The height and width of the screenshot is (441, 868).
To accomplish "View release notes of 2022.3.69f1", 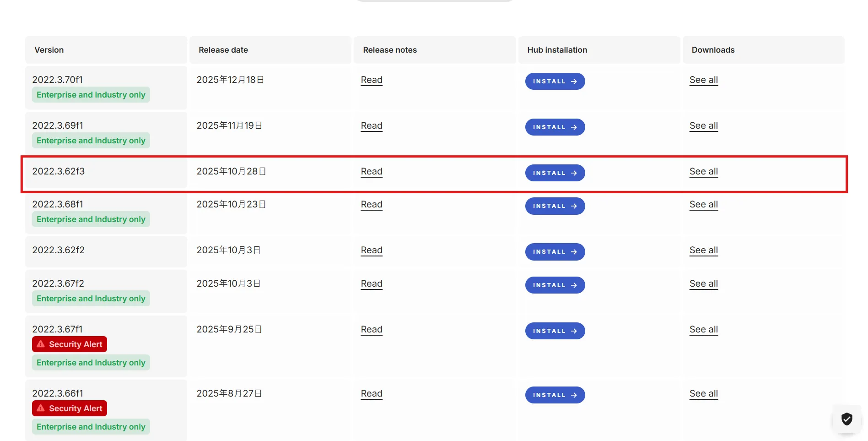I will click(x=371, y=125).
